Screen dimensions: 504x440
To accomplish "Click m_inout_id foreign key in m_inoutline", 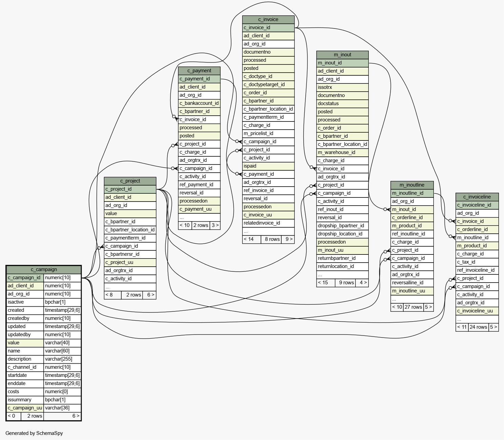I will coord(412,209).
